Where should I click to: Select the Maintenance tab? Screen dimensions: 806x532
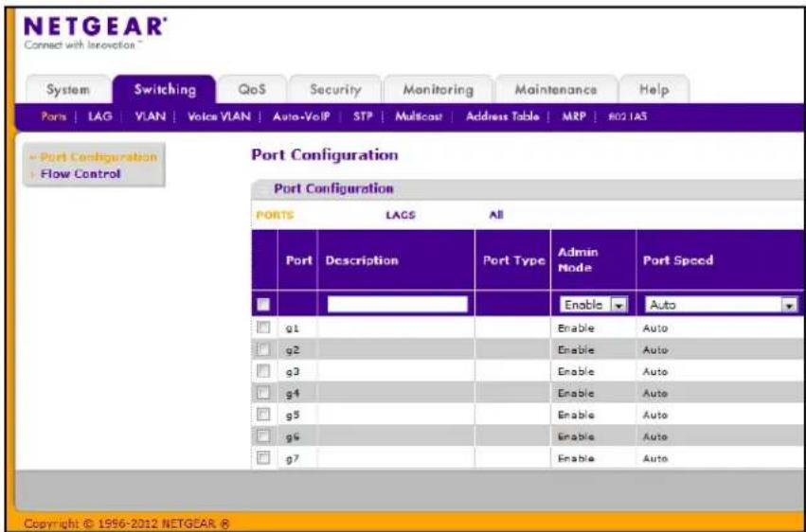point(556,89)
